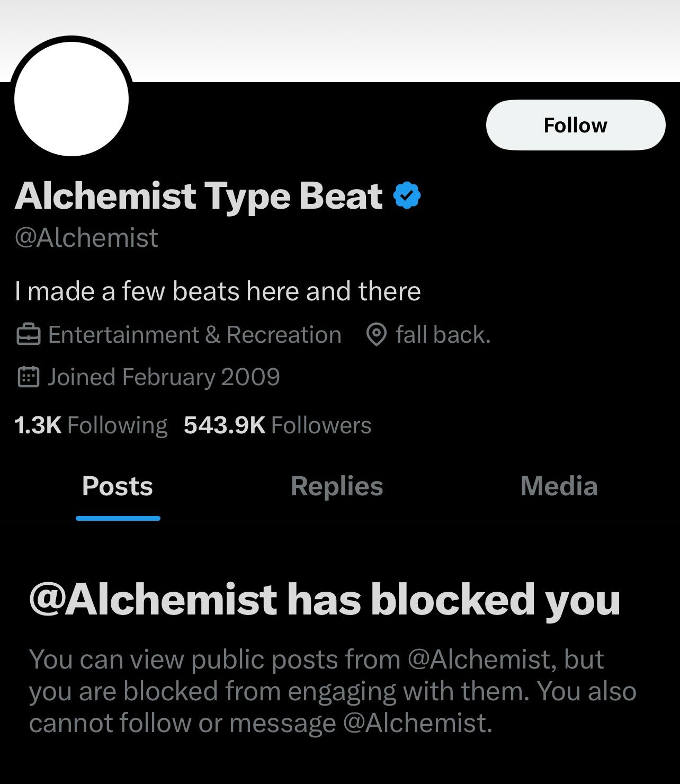Click the '@Alchemist has blocked you' heading
The height and width of the screenshot is (784, 680).
click(325, 599)
